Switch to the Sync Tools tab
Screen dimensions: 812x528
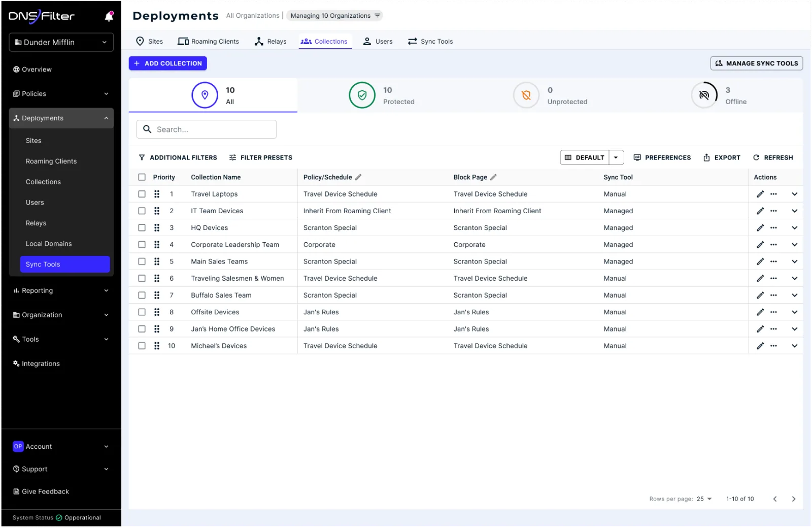[430, 42]
